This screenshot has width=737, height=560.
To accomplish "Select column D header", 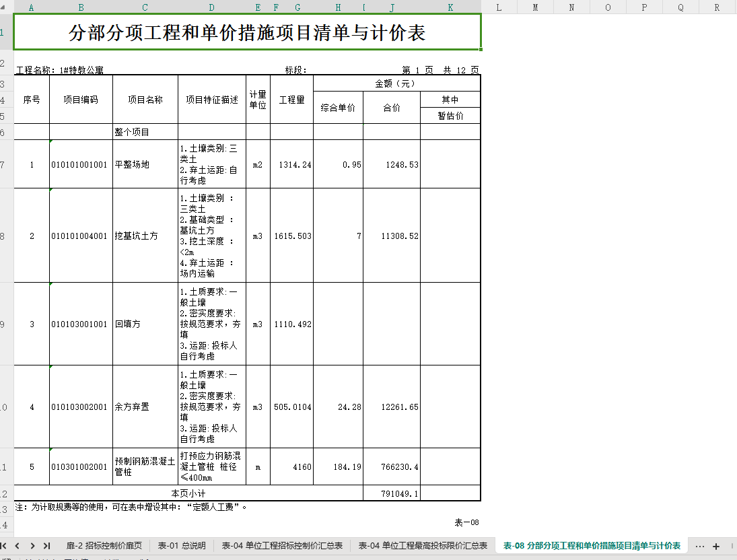I will point(212,7).
